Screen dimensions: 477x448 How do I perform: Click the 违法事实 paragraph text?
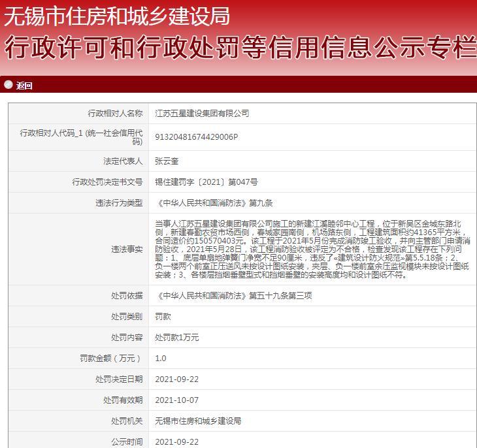[x=312, y=249]
